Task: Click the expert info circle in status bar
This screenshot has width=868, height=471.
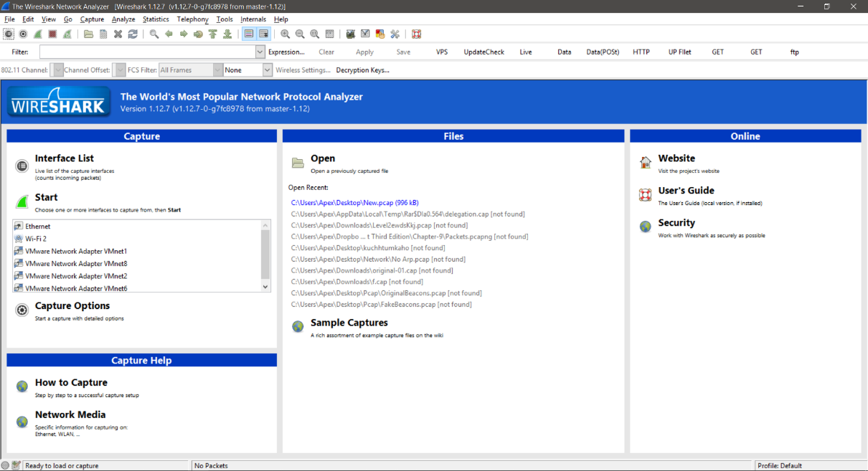Action: [x=6, y=465]
